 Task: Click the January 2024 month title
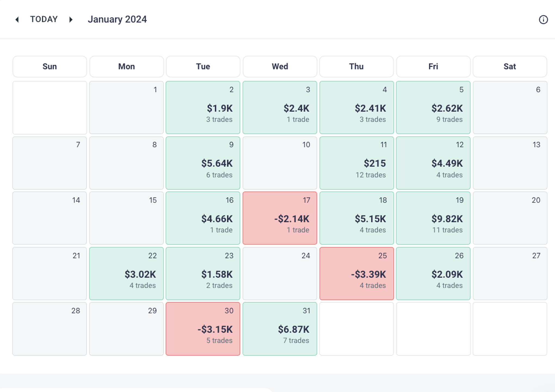pyautogui.click(x=117, y=19)
